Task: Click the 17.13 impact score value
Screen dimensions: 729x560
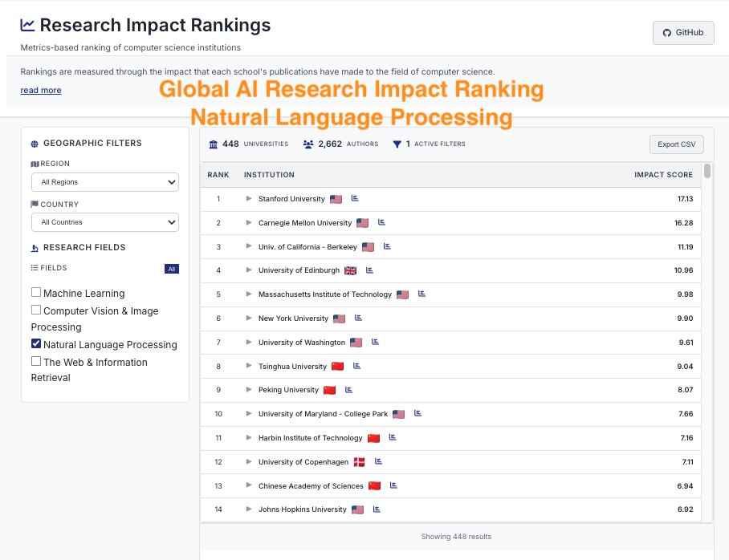Action: [x=685, y=199]
